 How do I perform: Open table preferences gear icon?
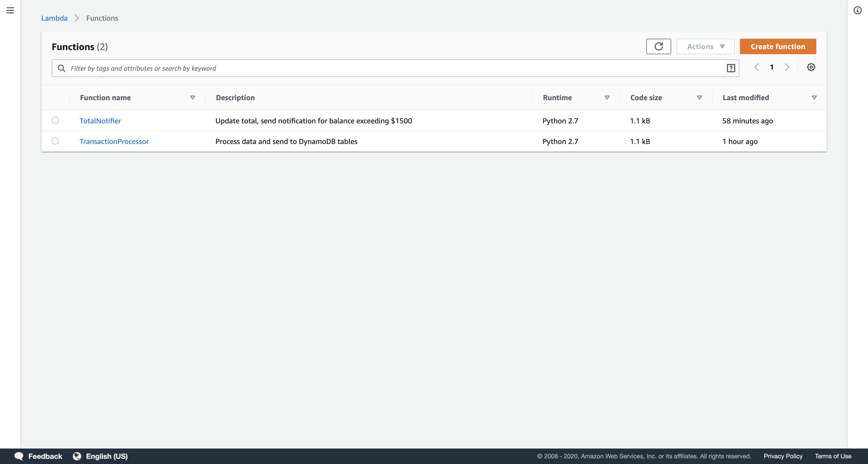pos(811,67)
